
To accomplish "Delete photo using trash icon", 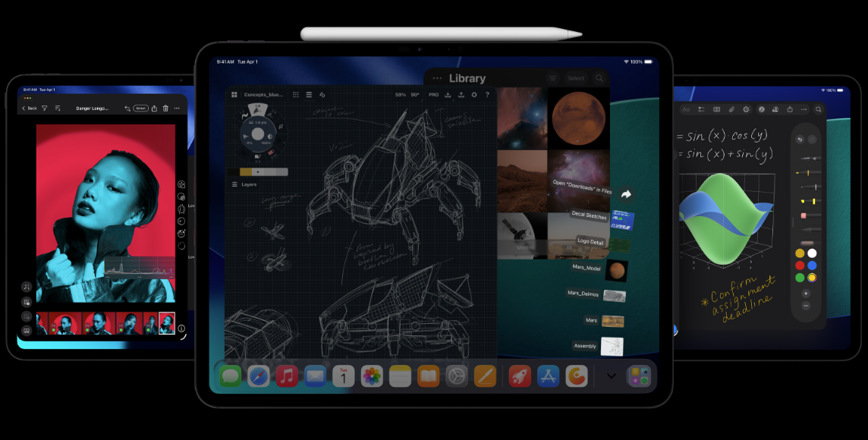I will pos(165,108).
